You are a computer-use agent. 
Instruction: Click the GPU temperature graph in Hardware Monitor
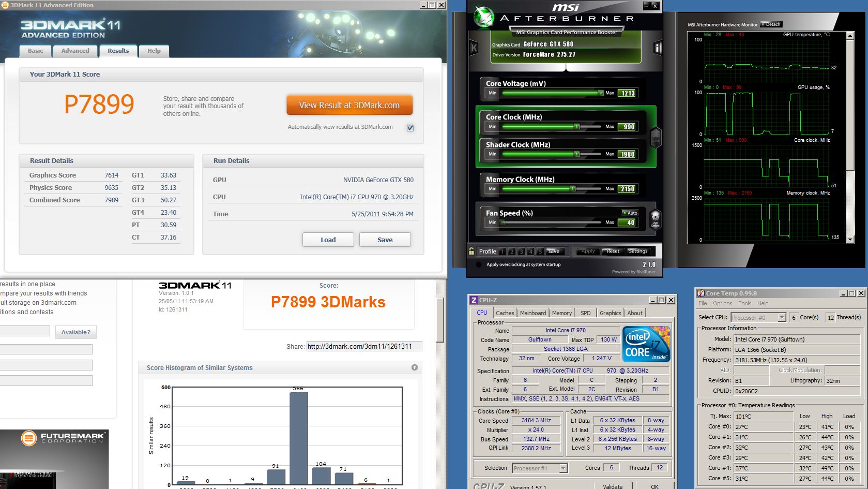[x=767, y=60]
